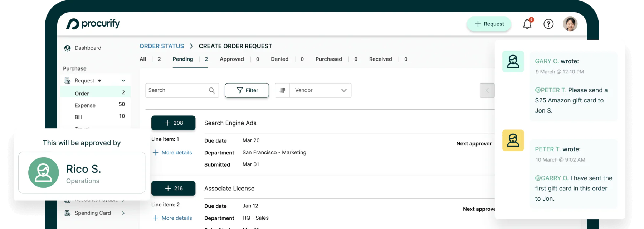Switch to the Received tab

coord(381,59)
